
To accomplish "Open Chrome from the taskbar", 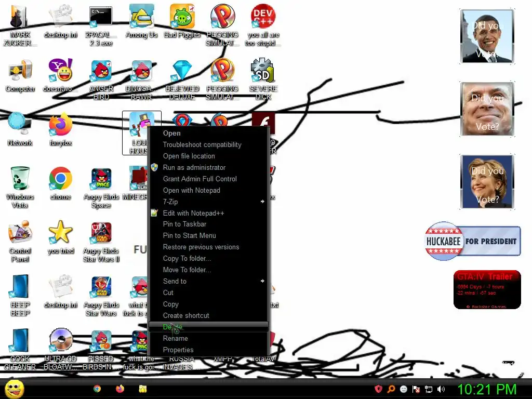I will (97, 389).
